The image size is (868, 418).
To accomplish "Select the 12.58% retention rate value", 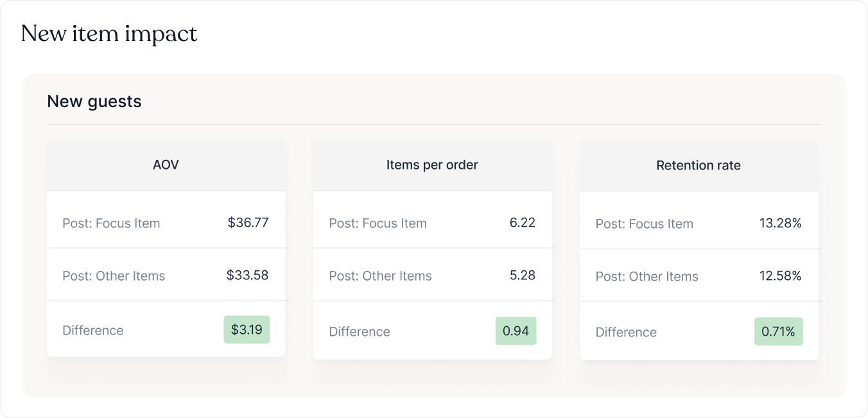I will tap(780, 276).
